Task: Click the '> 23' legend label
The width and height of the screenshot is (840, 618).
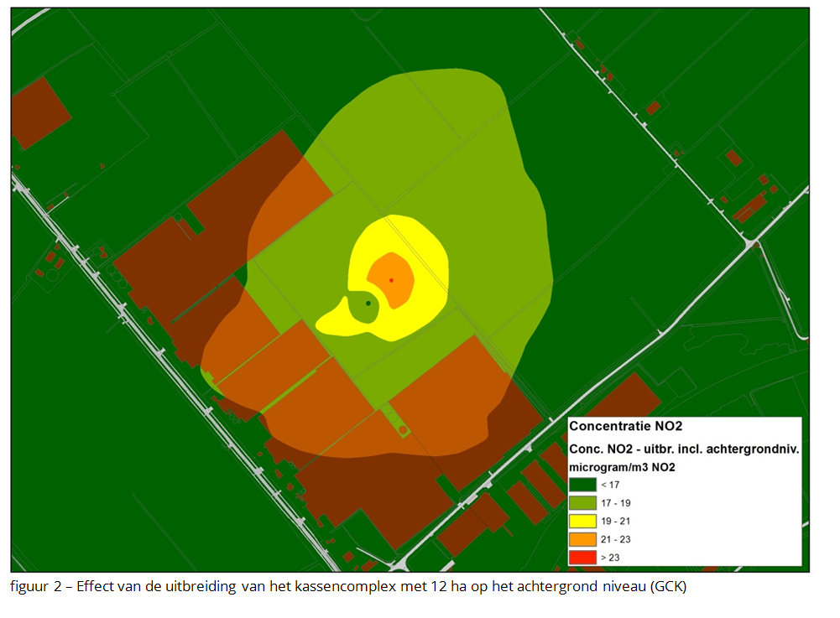Action: pos(610,558)
